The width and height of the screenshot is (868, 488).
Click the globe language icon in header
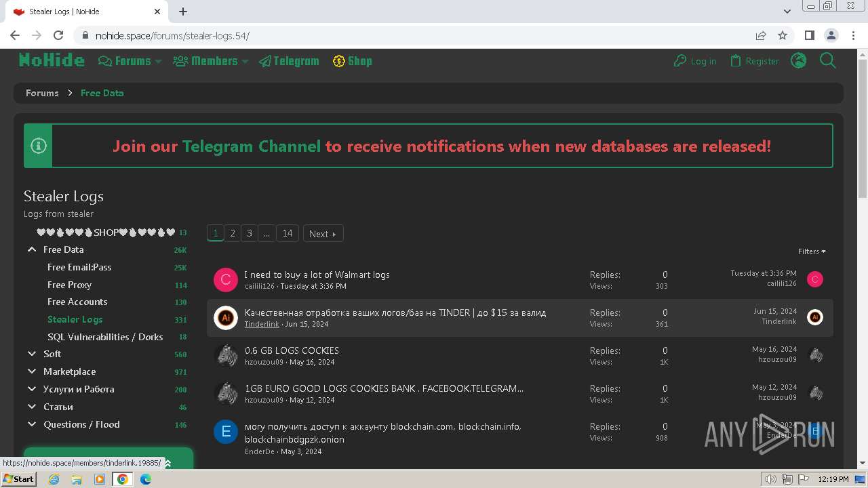(x=799, y=61)
